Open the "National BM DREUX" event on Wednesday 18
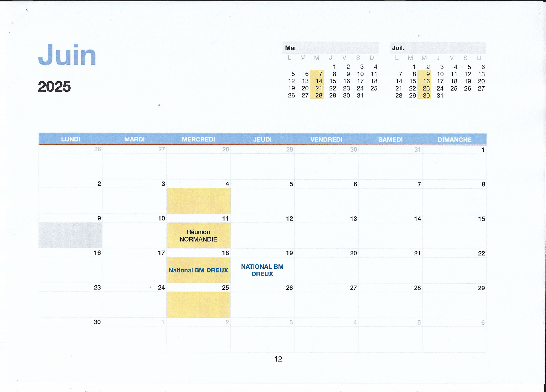546x392 pixels. click(198, 270)
